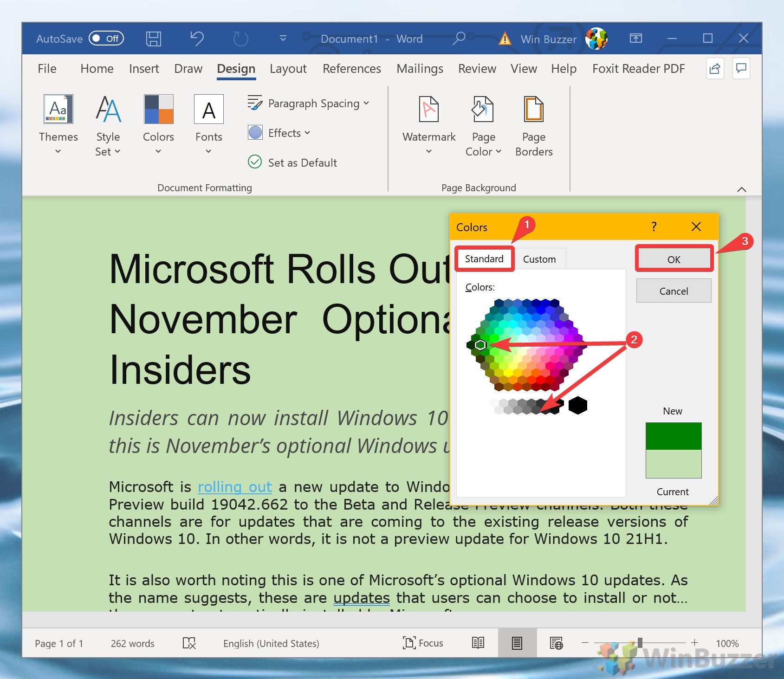Click the Fonts icon

[209, 109]
